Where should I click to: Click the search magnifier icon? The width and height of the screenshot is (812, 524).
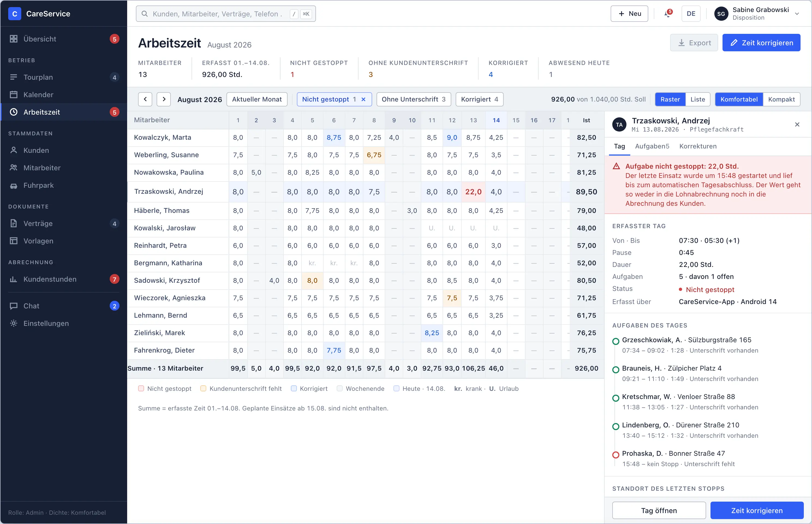145,14
